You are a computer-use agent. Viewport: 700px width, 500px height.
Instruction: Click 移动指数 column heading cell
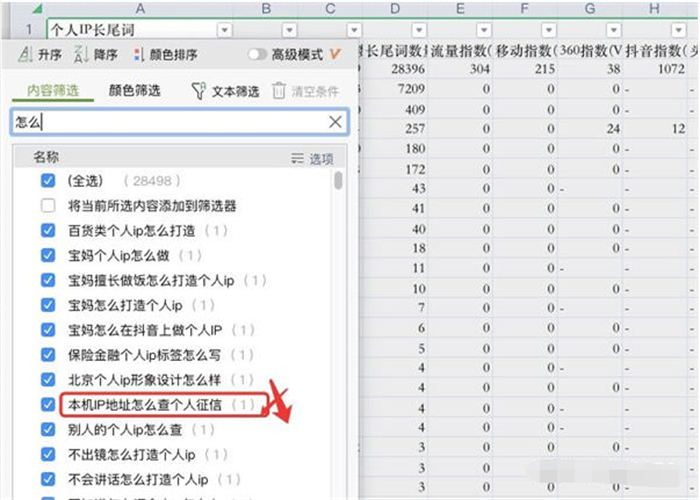(525, 50)
